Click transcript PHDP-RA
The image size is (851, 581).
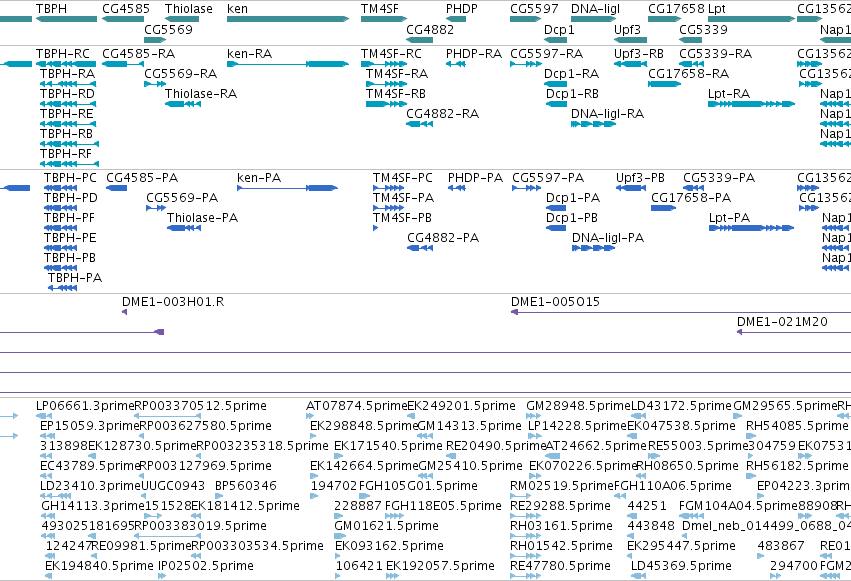[x=474, y=54]
